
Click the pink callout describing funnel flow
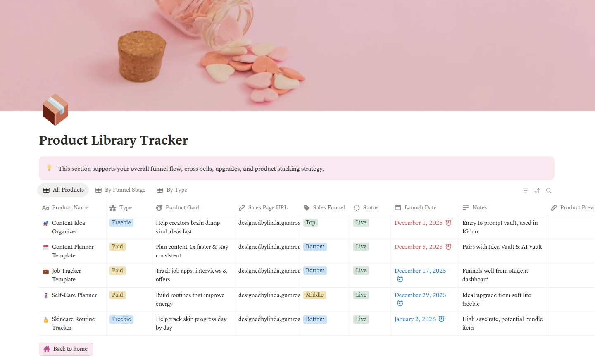297,168
